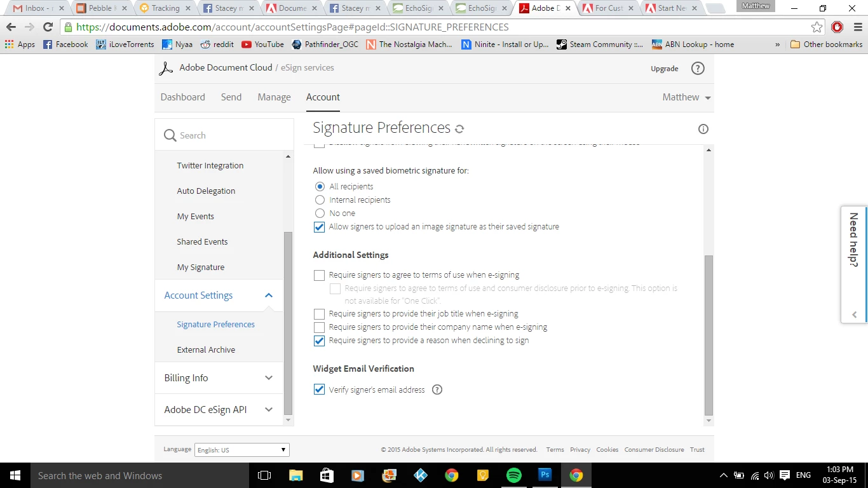Open the Trust footer link

pos(697,450)
